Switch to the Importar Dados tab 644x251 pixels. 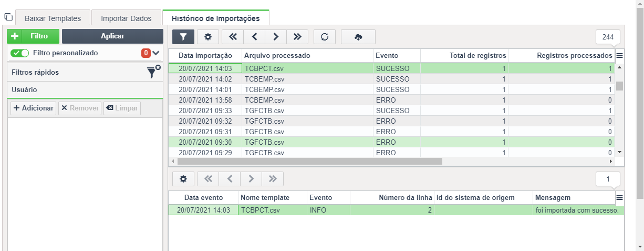126,18
